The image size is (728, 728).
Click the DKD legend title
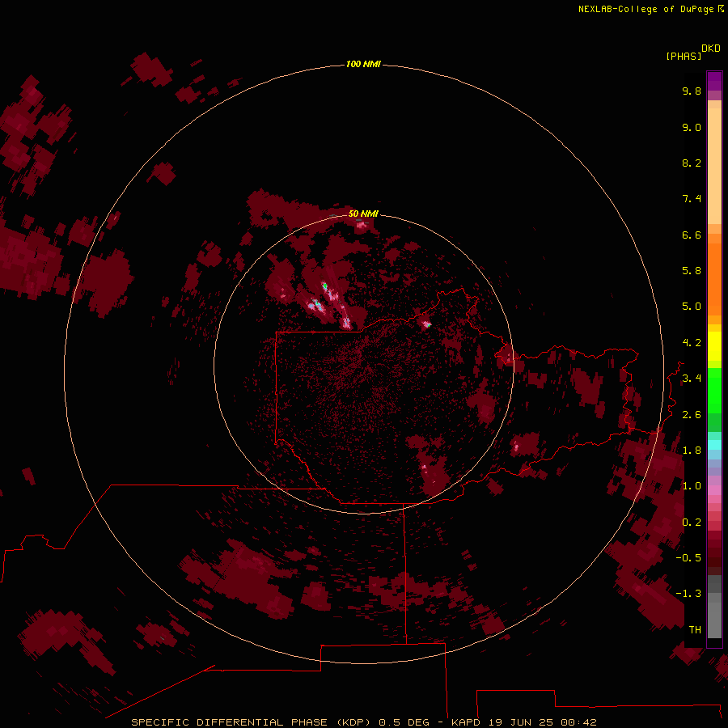pyautogui.click(x=710, y=49)
